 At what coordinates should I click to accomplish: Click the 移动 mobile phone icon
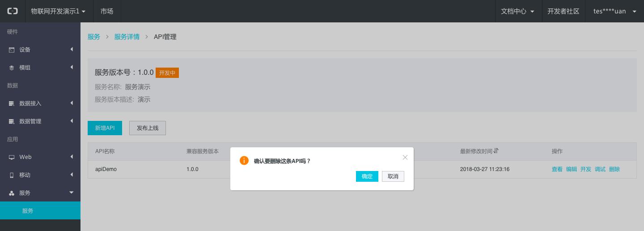pos(12,175)
